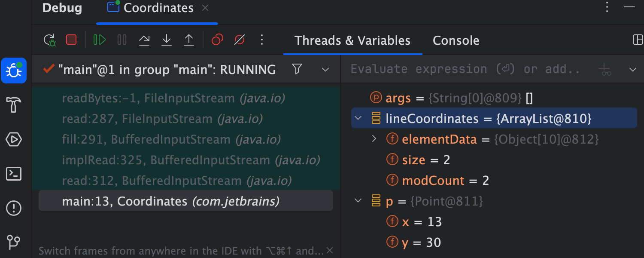Stop the running debug session
This screenshot has width=644, height=258.
[x=71, y=40]
